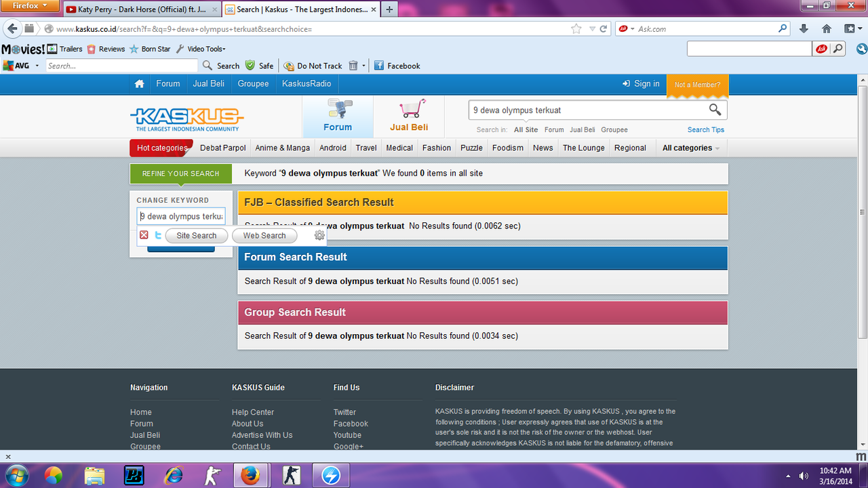Open the Search Tips link

tap(705, 129)
